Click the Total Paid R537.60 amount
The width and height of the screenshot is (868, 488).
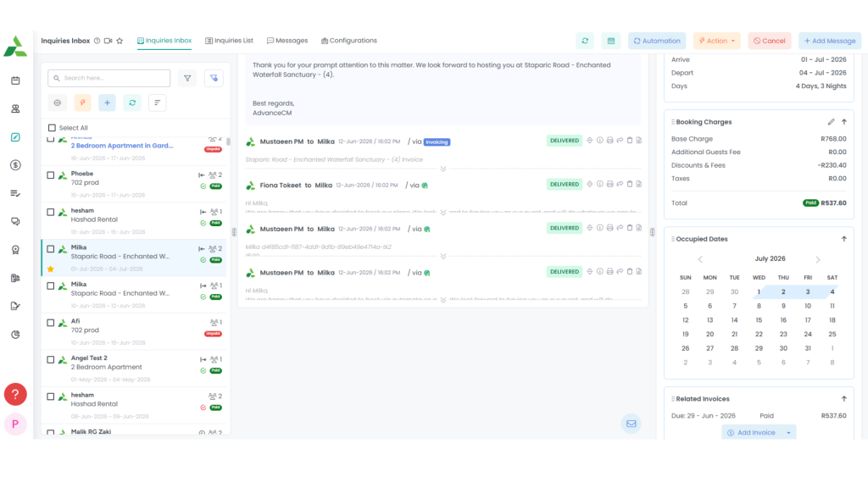point(834,203)
